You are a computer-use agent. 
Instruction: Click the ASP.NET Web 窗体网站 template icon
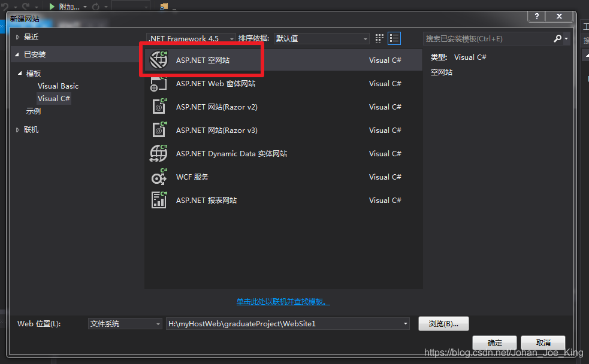(159, 83)
